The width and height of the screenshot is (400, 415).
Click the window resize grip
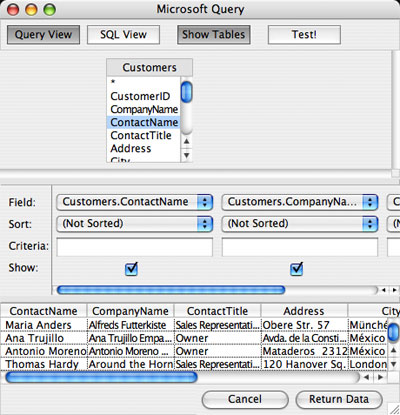point(394,409)
